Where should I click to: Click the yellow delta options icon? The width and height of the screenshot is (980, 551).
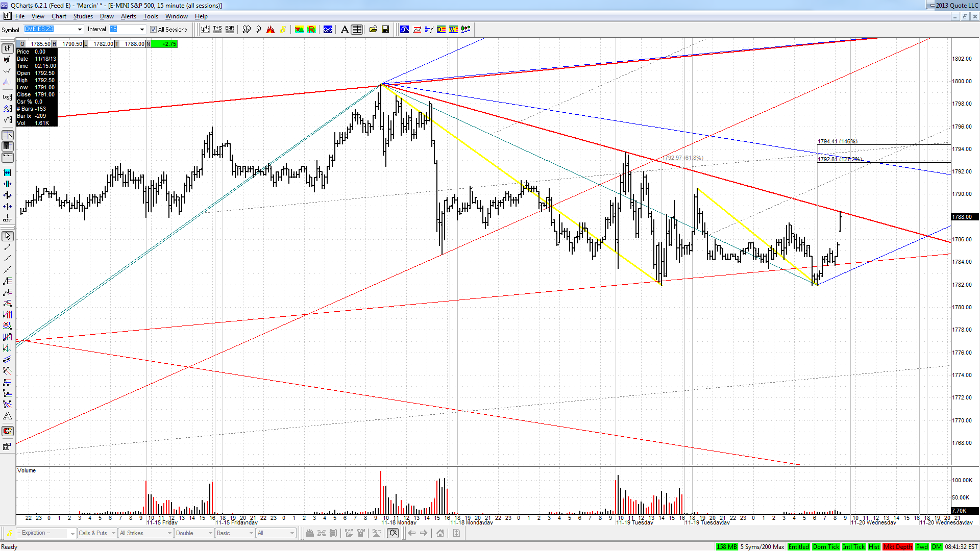pyautogui.click(x=283, y=30)
